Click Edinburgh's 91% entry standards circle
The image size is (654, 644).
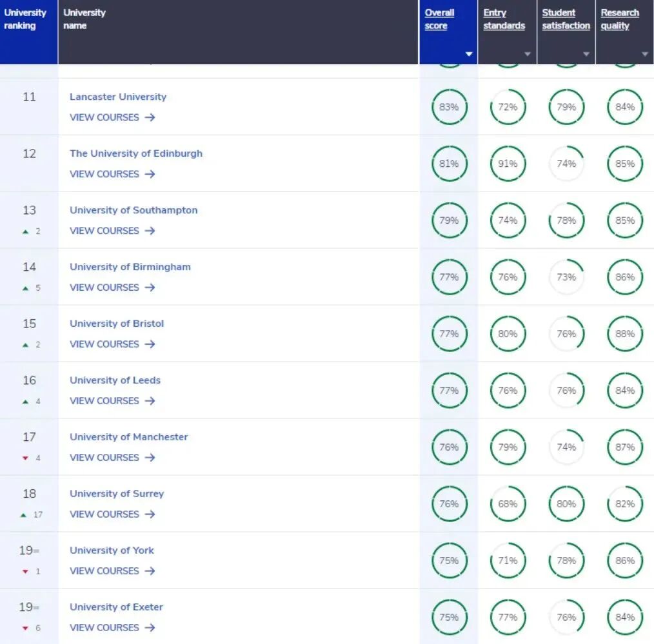coord(508,164)
